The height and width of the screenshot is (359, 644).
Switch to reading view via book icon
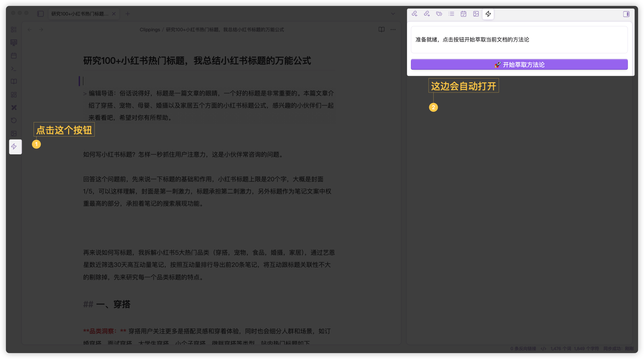pos(382,30)
